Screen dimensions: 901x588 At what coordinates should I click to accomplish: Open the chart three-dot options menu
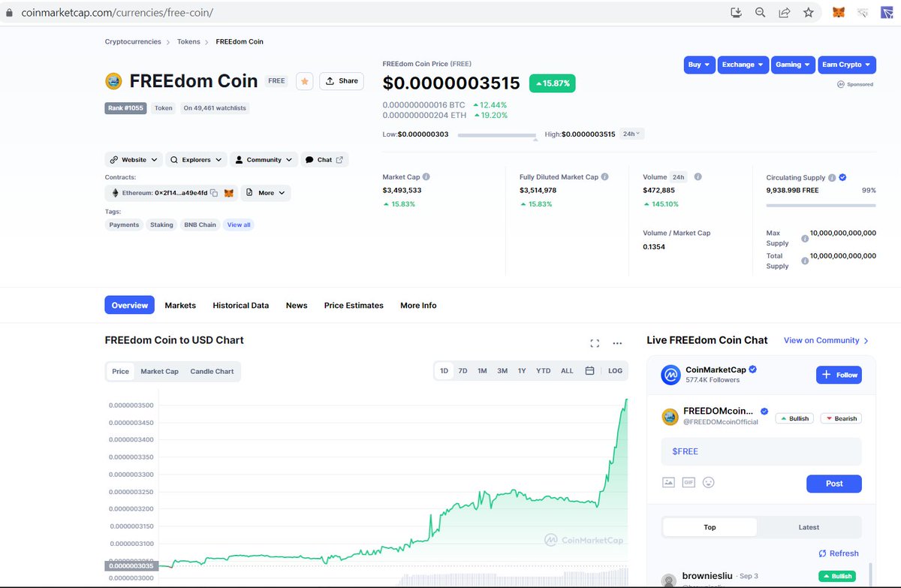(617, 343)
